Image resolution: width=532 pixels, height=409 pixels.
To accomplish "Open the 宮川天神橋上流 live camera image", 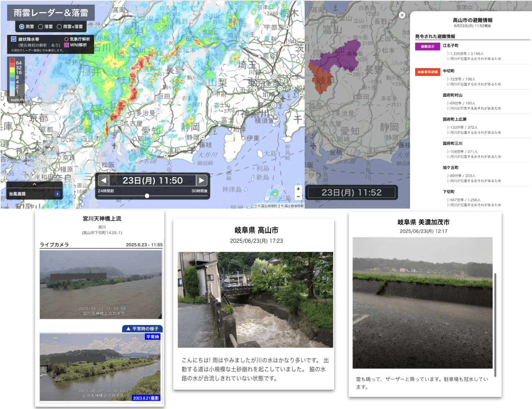I will 101,284.
